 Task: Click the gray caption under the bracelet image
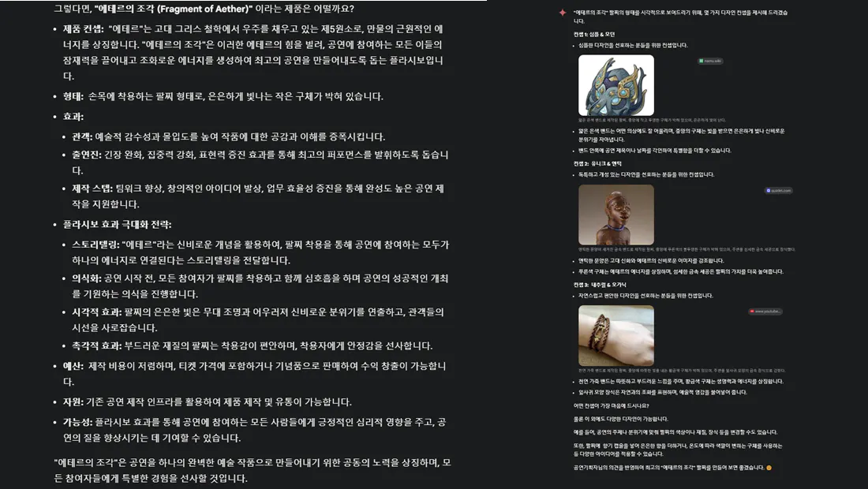click(682, 371)
